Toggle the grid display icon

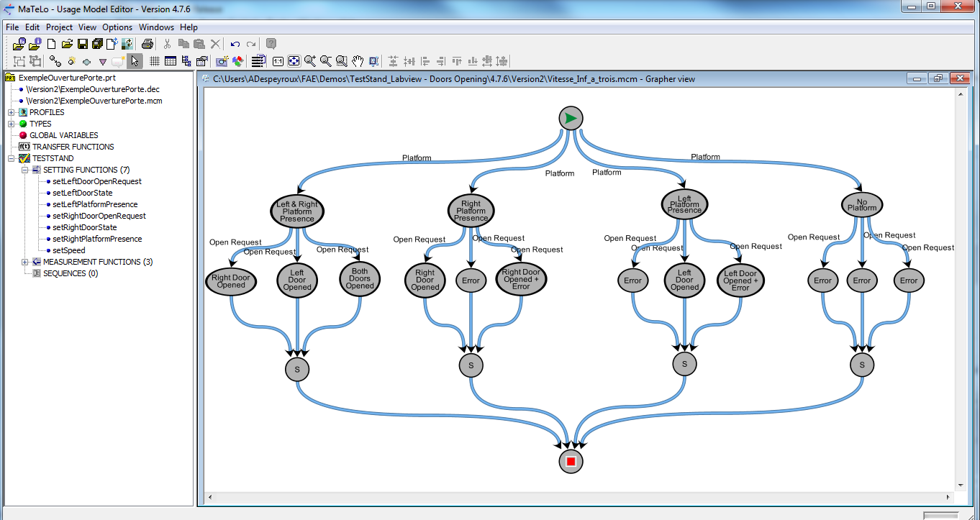click(154, 61)
